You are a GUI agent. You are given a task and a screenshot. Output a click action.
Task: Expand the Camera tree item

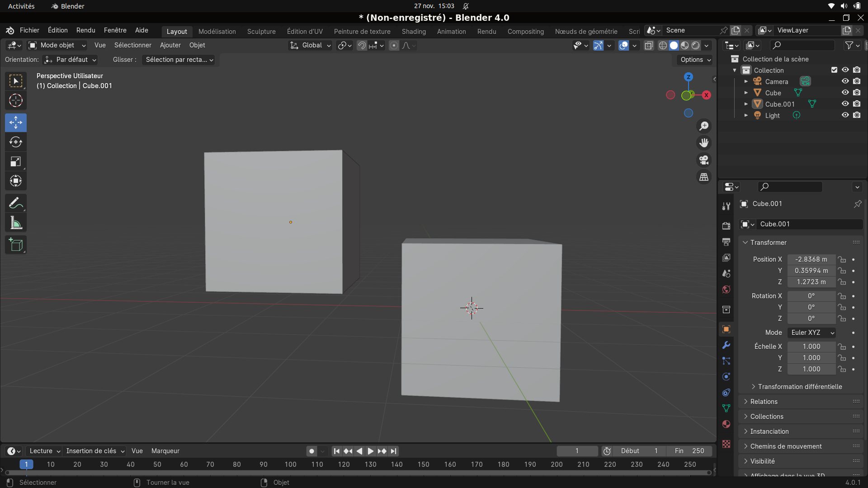746,81
